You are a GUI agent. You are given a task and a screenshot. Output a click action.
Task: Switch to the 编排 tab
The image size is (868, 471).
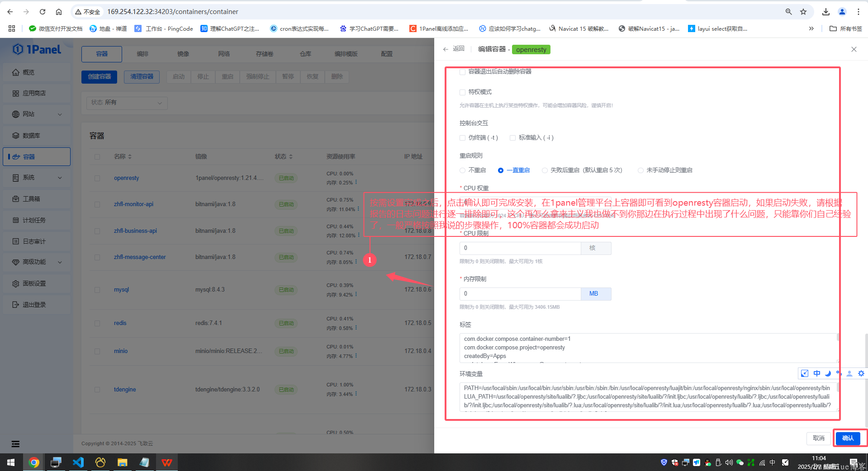142,54
